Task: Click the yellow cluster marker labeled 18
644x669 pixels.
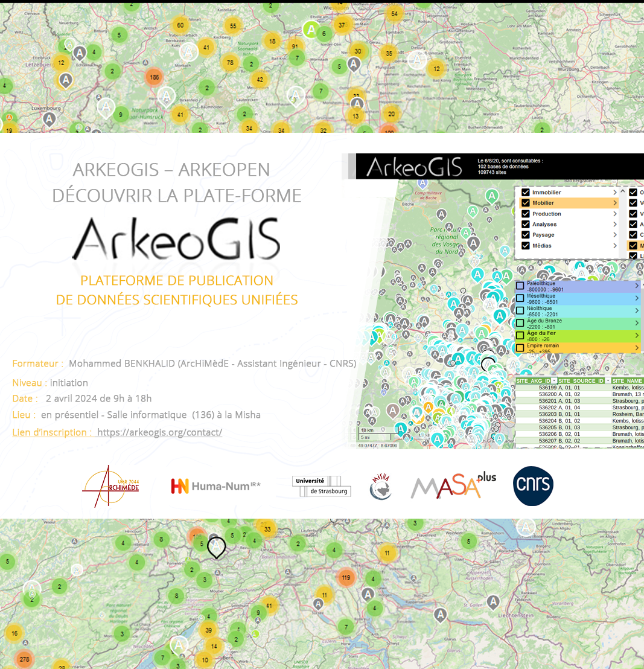Action: click(272, 42)
